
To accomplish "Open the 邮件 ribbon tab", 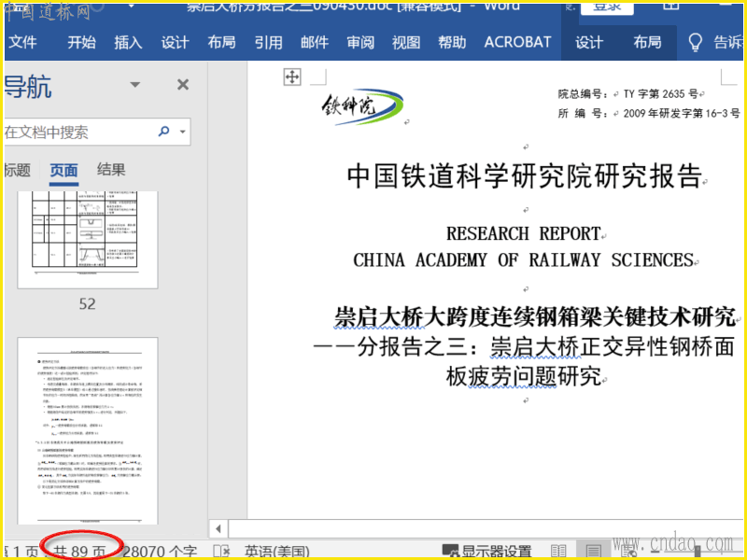I will tap(315, 42).
